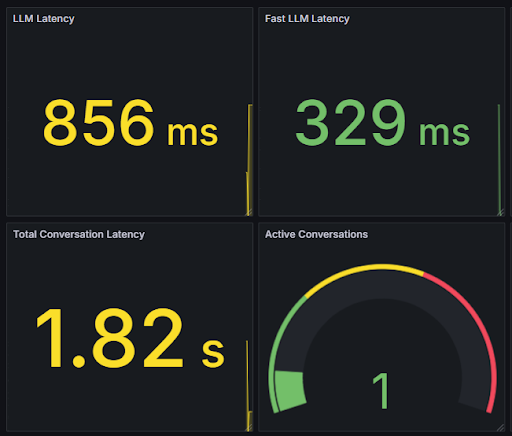512x436 pixels.
Task: Click the filled green gauge bar segment
Action: coord(290,390)
